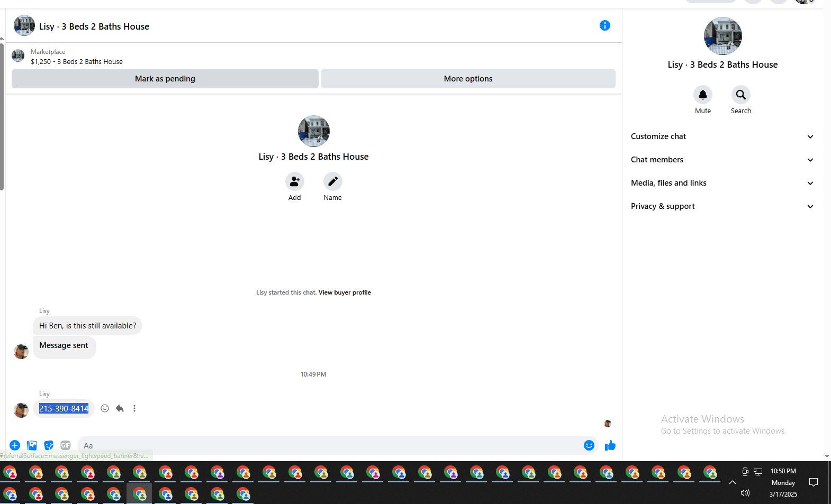Click the large house avatar in sidebar
The height and width of the screenshot is (504, 831).
tap(723, 36)
